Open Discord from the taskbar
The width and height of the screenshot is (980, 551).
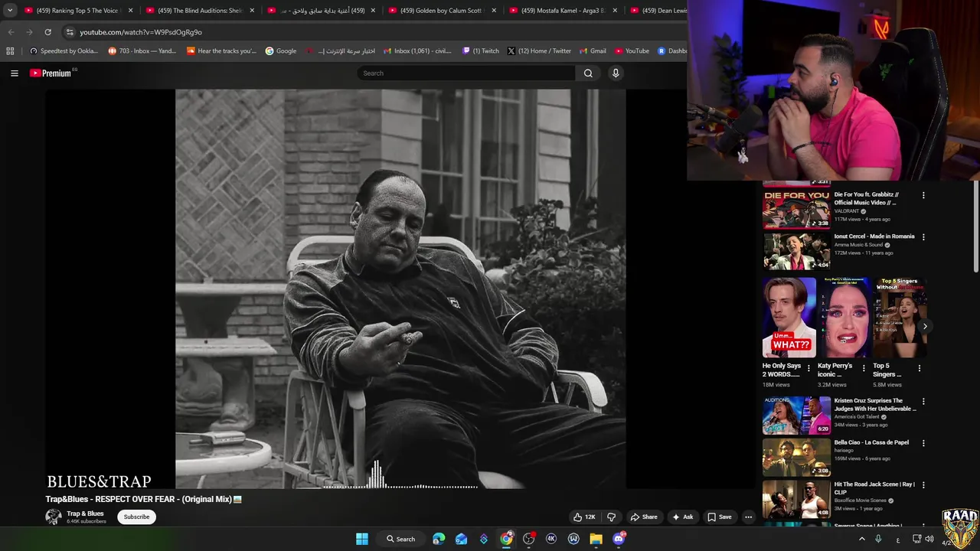tap(619, 539)
